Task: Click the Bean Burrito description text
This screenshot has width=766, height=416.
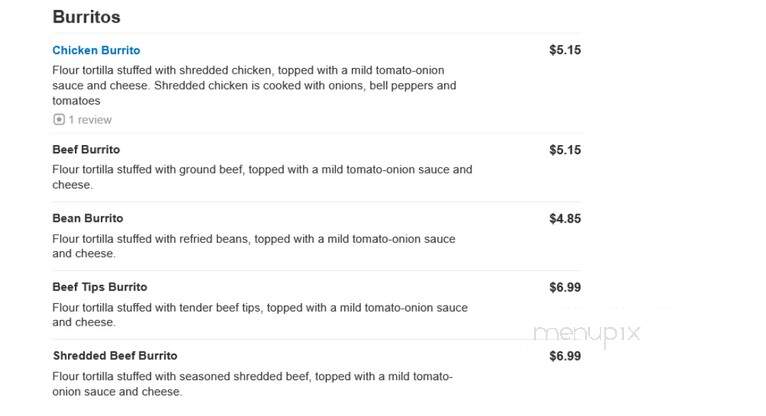Action: [254, 246]
